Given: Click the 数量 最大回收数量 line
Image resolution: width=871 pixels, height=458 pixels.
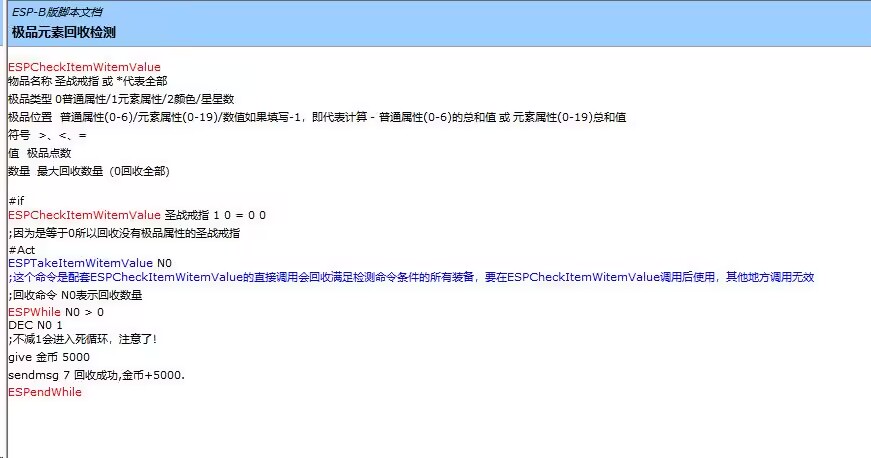Looking at the screenshot, I should pos(89,171).
